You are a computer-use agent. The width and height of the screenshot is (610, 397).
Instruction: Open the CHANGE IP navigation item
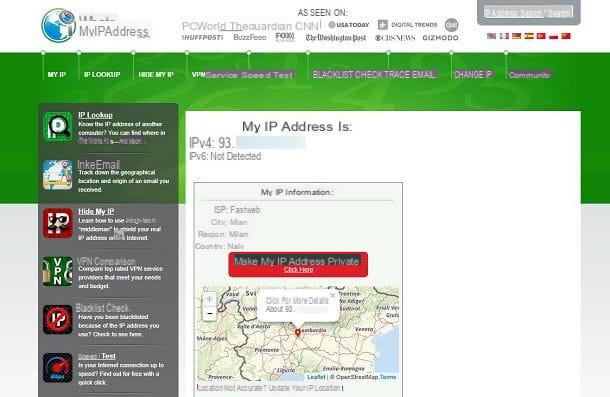tap(473, 74)
